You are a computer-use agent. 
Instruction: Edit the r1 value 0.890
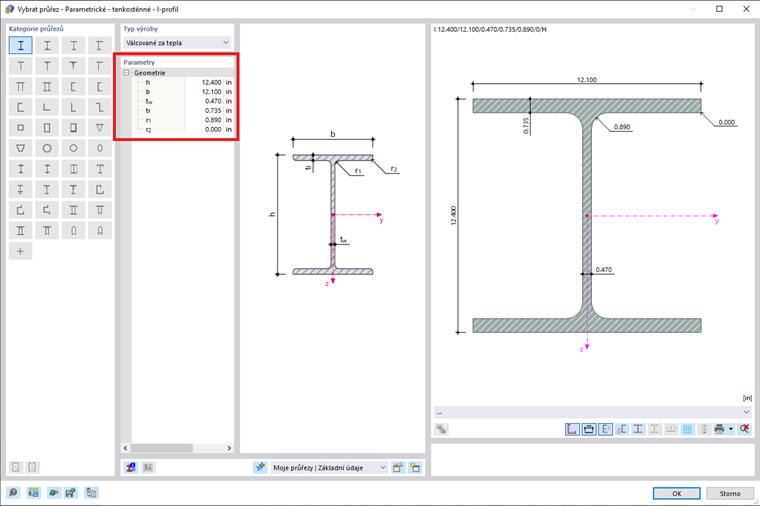pos(204,120)
